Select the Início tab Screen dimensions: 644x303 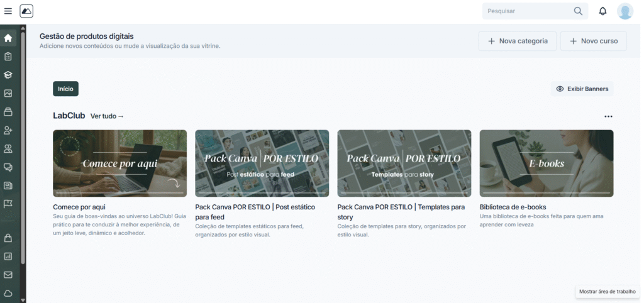point(65,89)
